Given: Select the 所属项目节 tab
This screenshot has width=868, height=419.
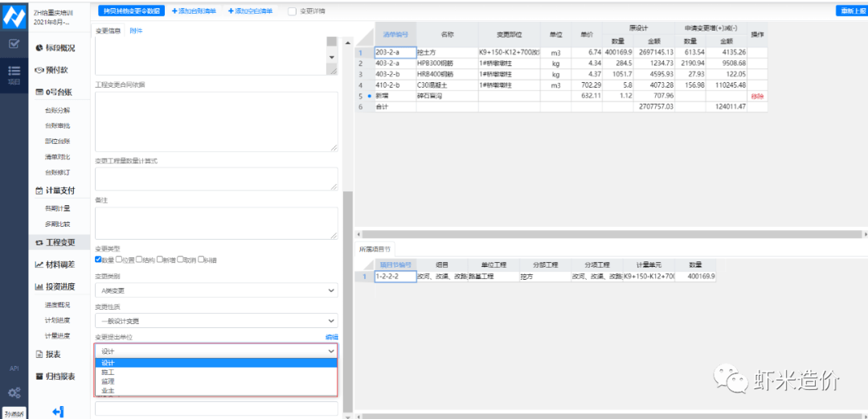Looking at the screenshot, I should tap(374, 249).
